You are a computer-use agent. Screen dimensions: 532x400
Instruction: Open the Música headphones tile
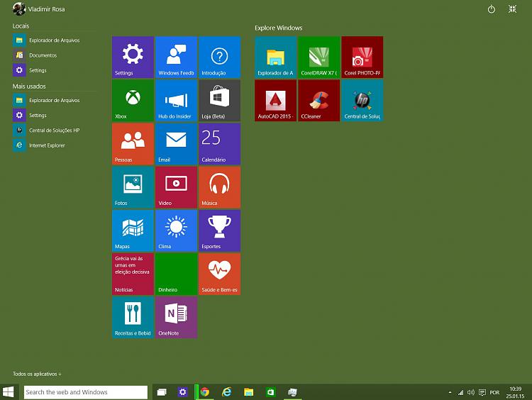click(219, 187)
